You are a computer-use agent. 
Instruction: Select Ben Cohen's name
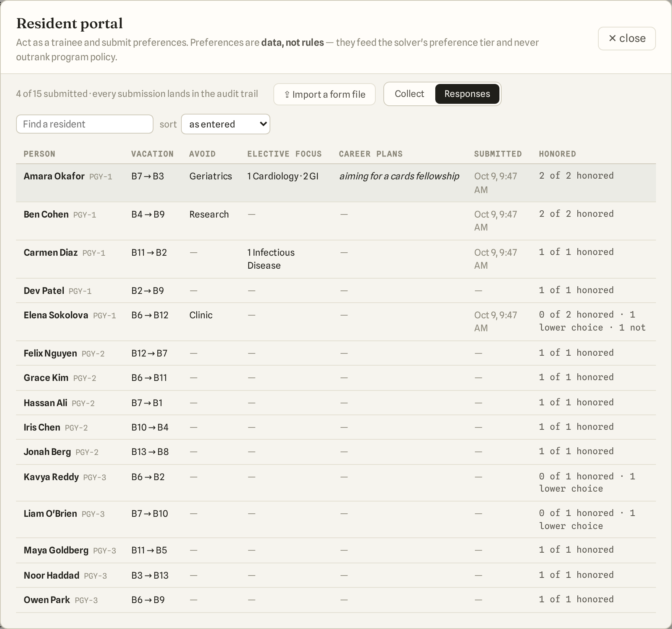click(46, 214)
